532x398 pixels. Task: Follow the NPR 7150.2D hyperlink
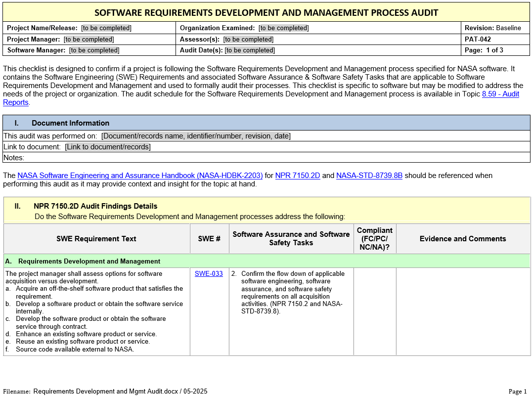pyautogui.click(x=298, y=176)
